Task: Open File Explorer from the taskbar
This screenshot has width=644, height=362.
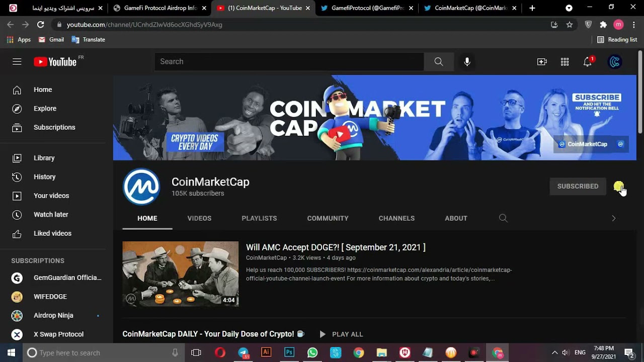Action: (382, 352)
